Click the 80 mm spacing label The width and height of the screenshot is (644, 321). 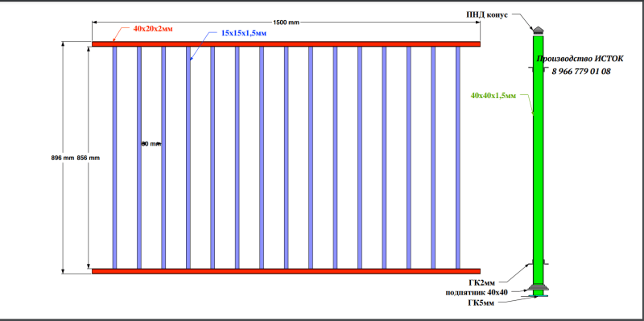click(151, 144)
